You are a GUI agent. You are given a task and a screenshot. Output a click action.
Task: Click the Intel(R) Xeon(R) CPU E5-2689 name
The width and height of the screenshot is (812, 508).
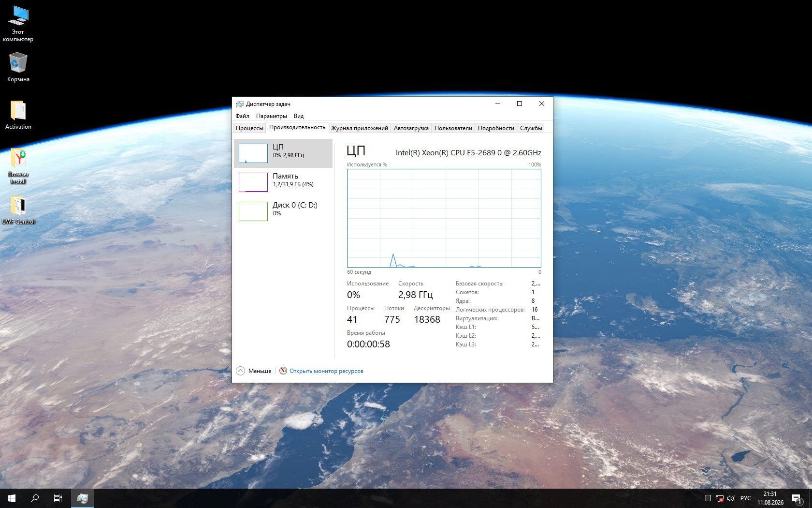click(x=468, y=153)
